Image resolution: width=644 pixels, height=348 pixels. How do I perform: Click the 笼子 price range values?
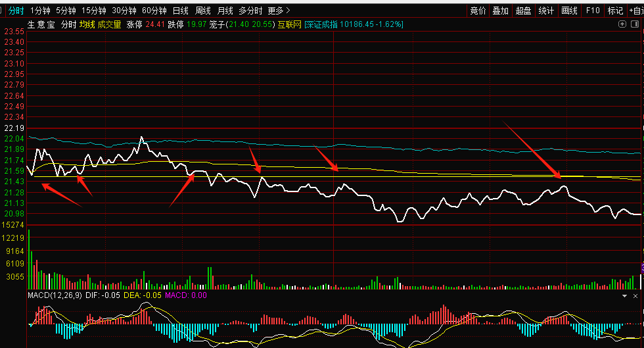(250, 25)
